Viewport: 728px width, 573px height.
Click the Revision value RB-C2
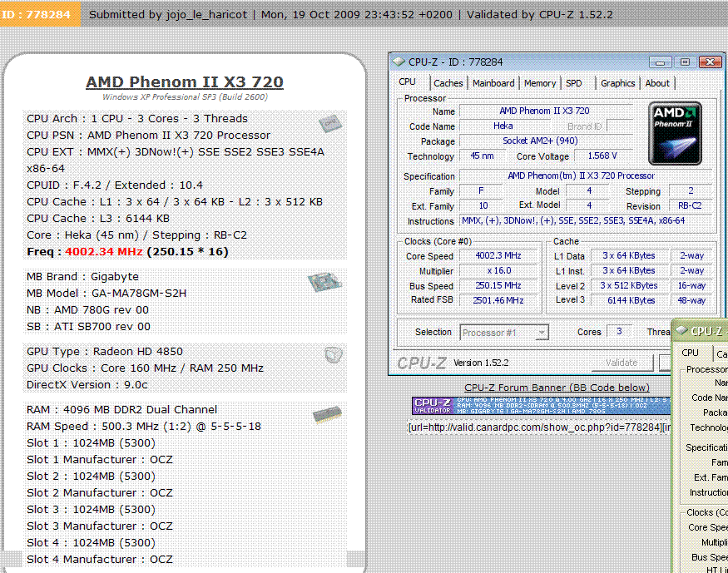[x=690, y=205]
